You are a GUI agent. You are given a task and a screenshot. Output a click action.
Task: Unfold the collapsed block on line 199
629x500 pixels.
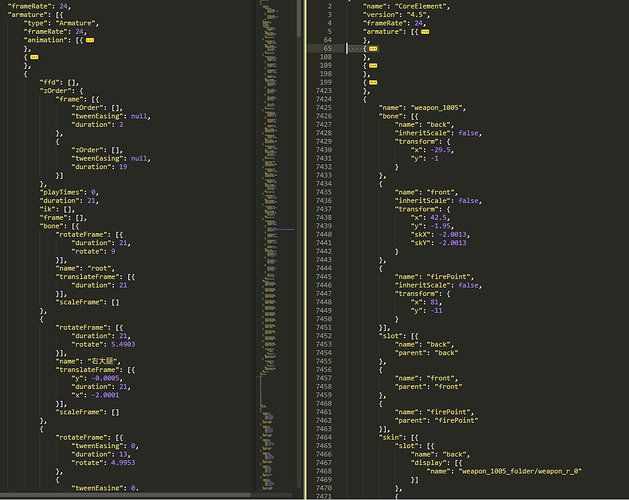click(373, 82)
